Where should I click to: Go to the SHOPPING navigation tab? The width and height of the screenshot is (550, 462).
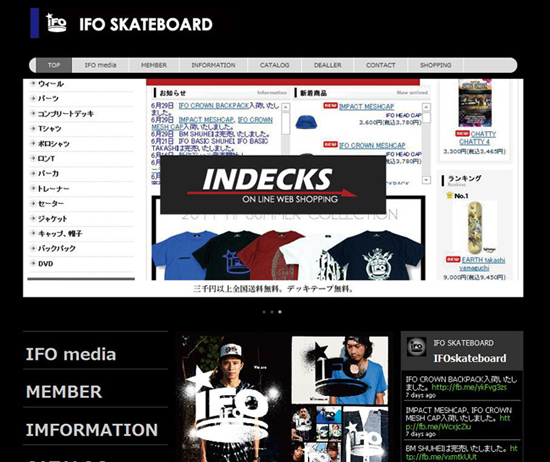[x=436, y=65]
